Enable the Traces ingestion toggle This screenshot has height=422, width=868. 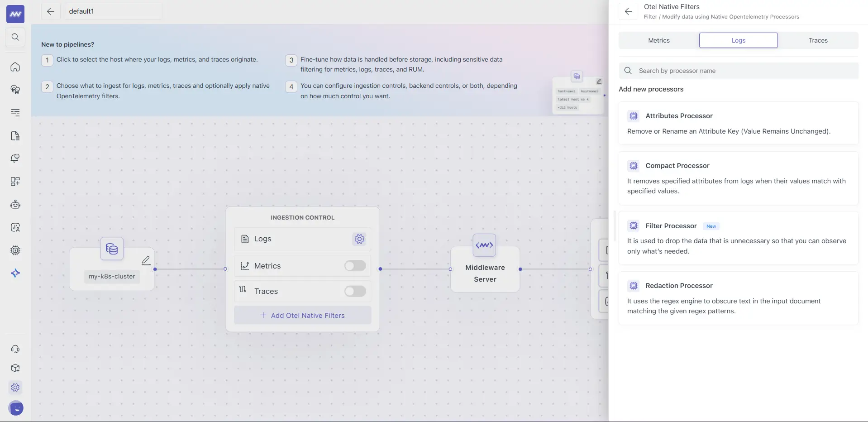[355, 291]
